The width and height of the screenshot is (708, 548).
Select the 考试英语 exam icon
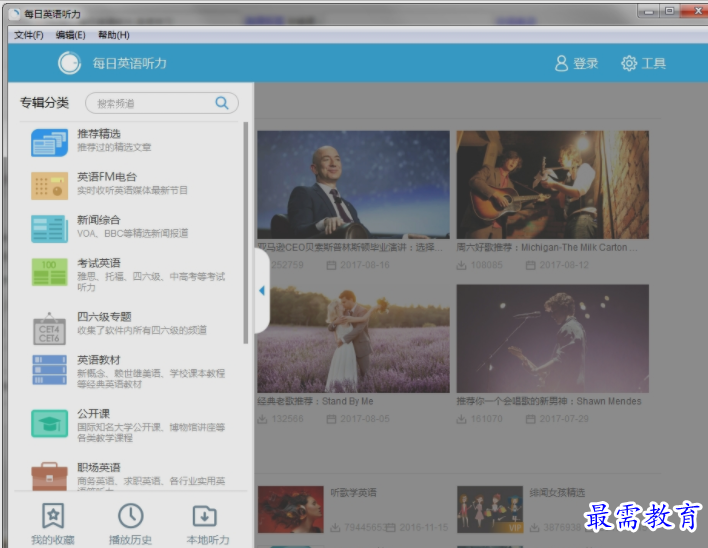coord(50,272)
